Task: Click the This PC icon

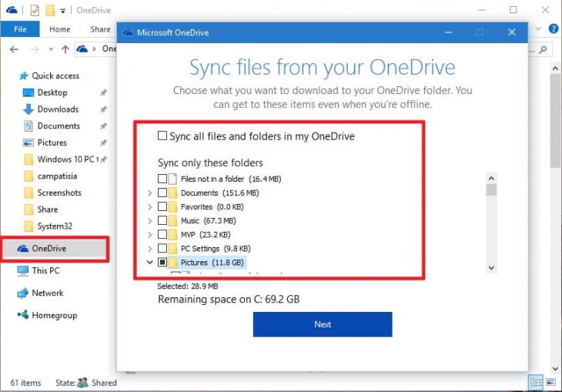Action: [22, 271]
